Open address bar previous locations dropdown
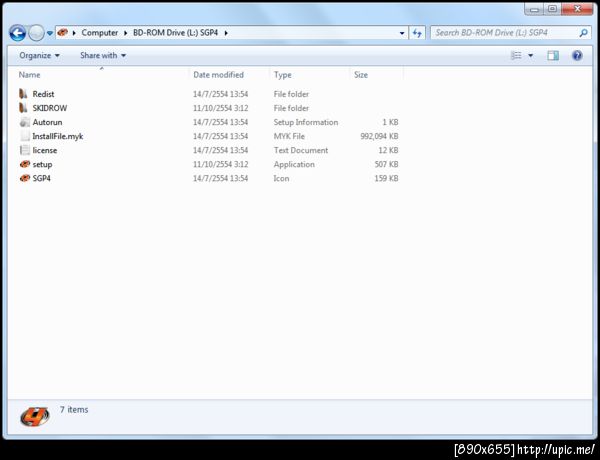 tap(402, 33)
